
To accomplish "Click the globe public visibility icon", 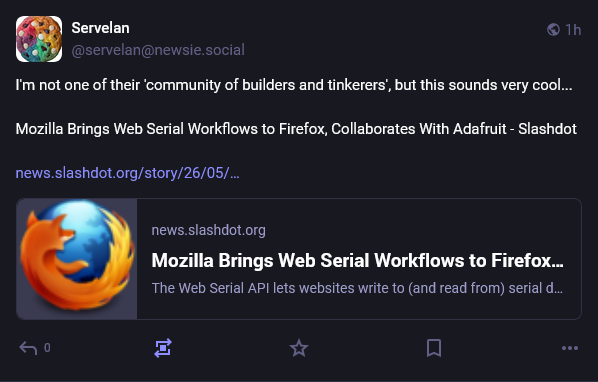I will point(553,29).
